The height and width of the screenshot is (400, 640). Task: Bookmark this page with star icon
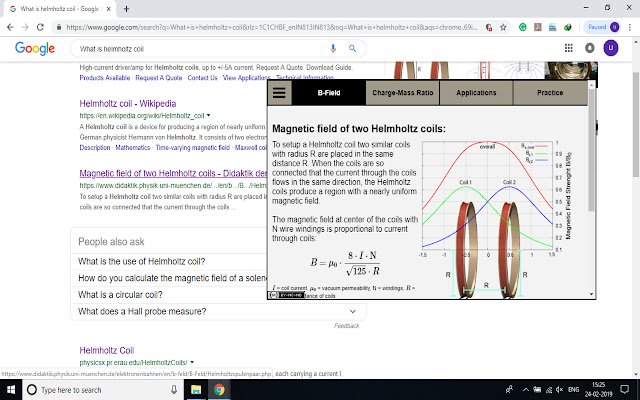point(503,27)
